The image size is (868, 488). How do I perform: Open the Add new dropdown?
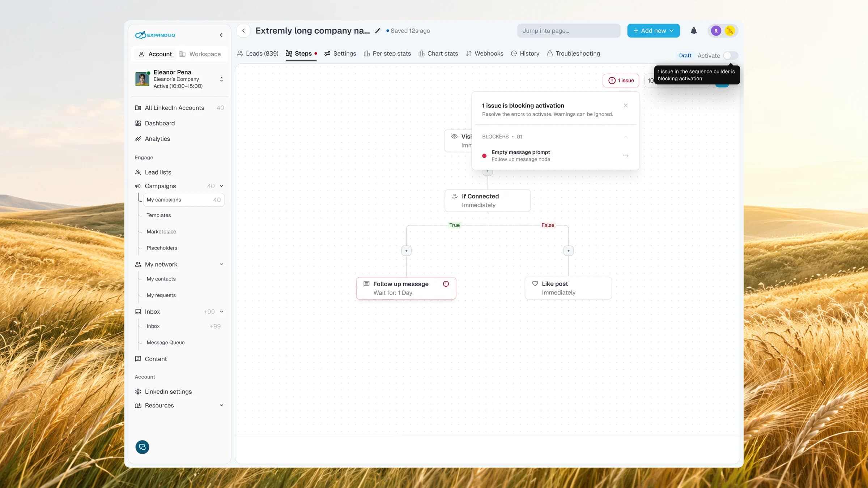click(654, 31)
